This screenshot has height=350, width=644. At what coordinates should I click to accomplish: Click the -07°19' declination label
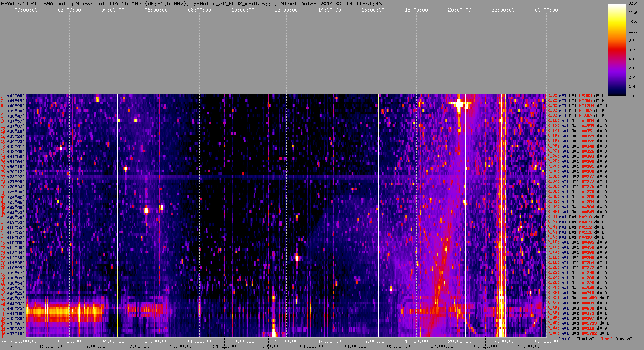coord(16,334)
